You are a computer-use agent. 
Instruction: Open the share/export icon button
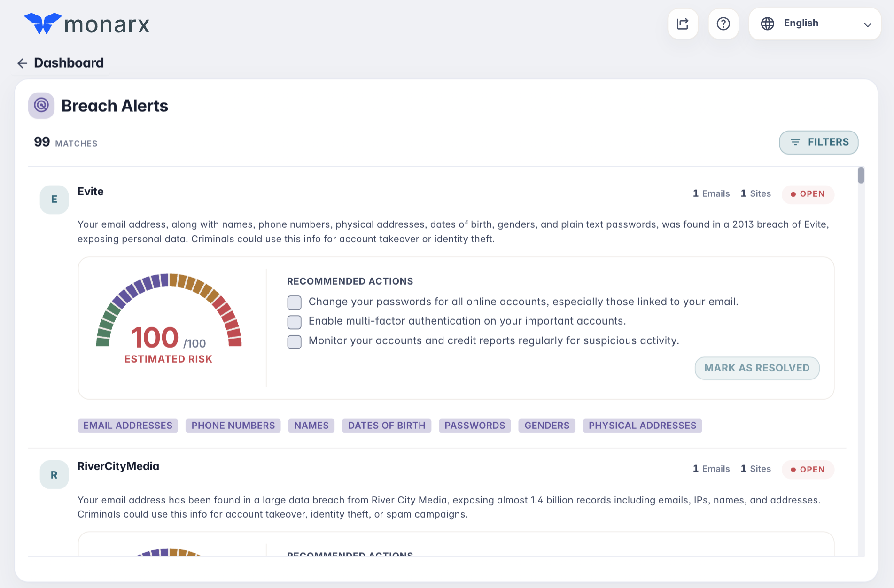683,23
